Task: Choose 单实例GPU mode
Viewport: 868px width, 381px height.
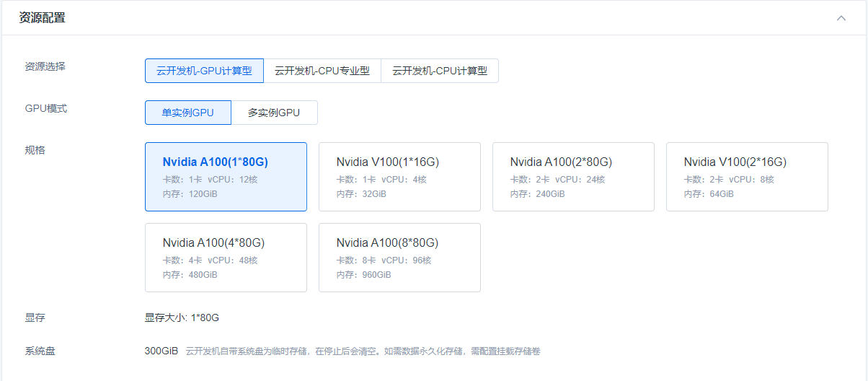Action: pyautogui.click(x=188, y=113)
